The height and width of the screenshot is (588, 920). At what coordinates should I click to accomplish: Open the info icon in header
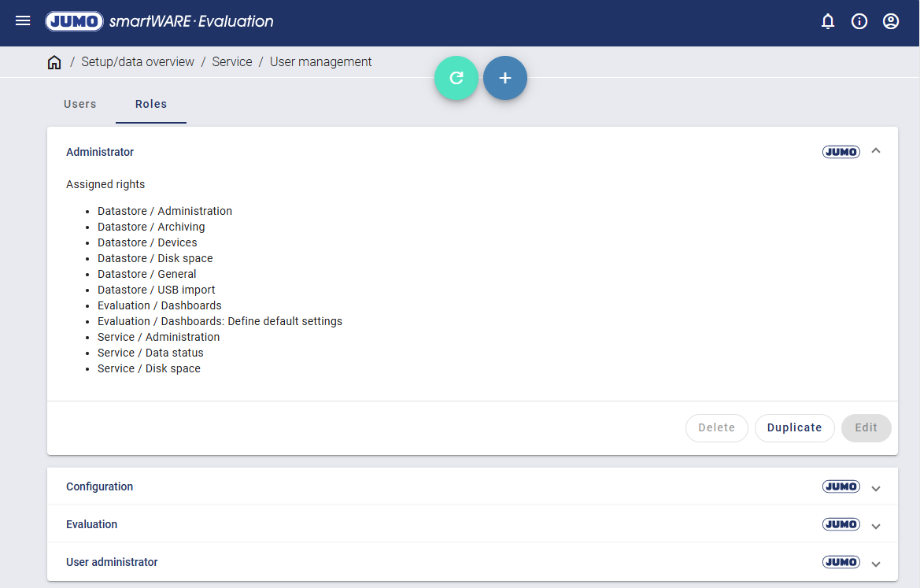[859, 21]
